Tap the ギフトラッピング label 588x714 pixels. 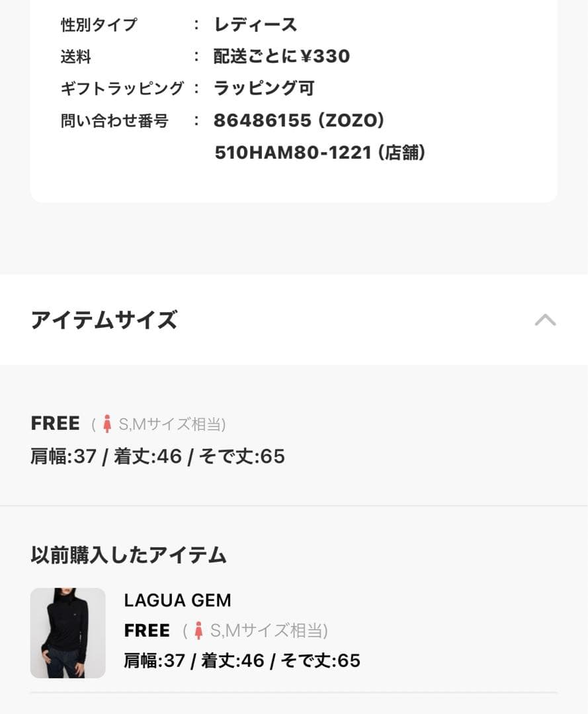coord(122,88)
